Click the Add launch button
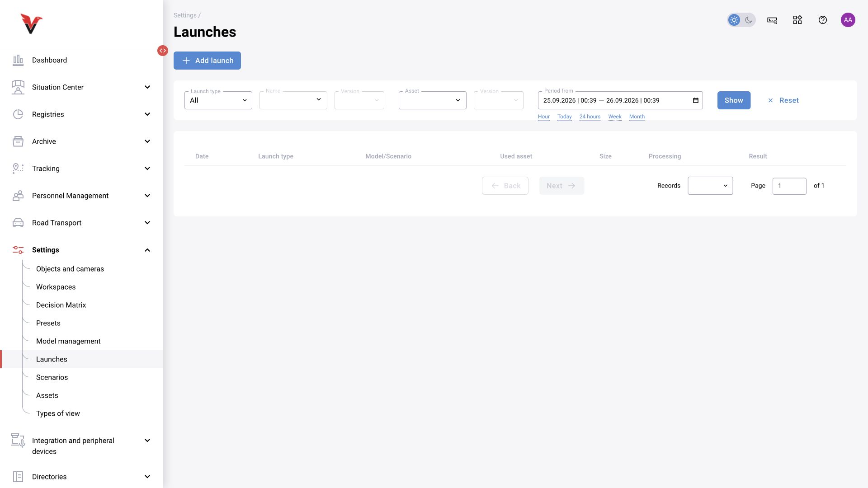The width and height of the screenshot is (868, 488). (207, 61)
